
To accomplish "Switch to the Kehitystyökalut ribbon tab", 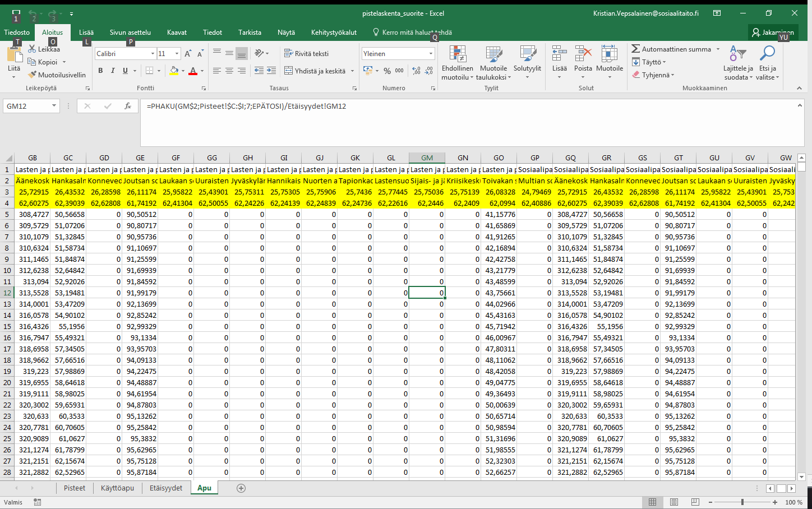I will click(334, 33).
